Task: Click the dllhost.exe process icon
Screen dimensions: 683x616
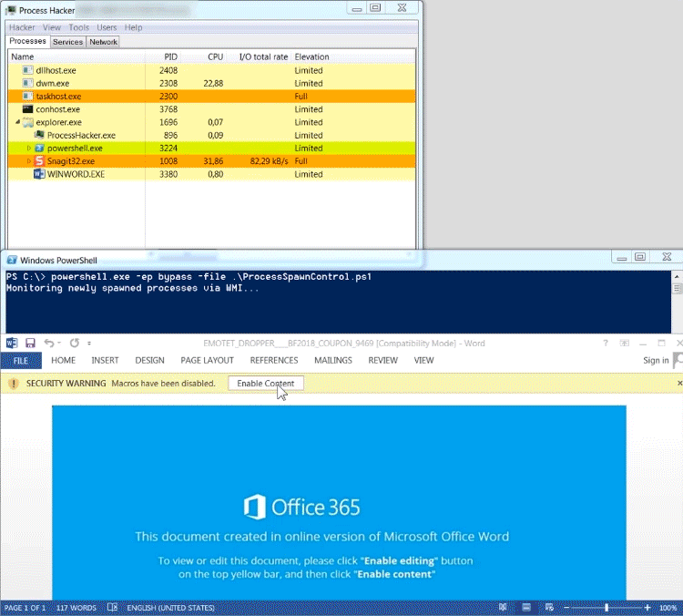Action: 28,70
